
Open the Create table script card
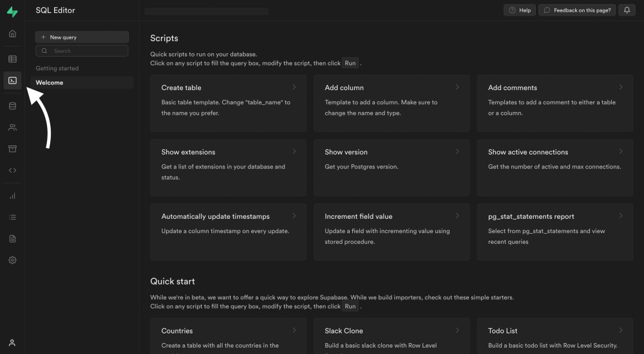pos(229,103)
